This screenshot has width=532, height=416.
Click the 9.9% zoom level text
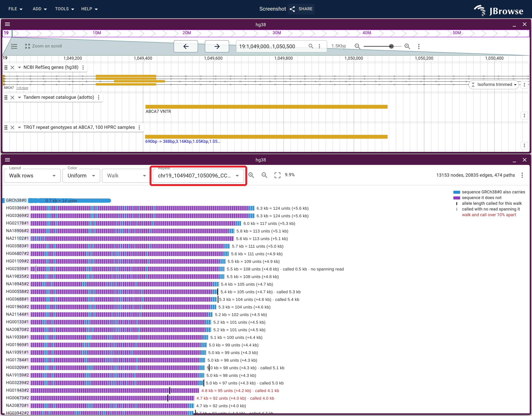[x=290, y=175]
